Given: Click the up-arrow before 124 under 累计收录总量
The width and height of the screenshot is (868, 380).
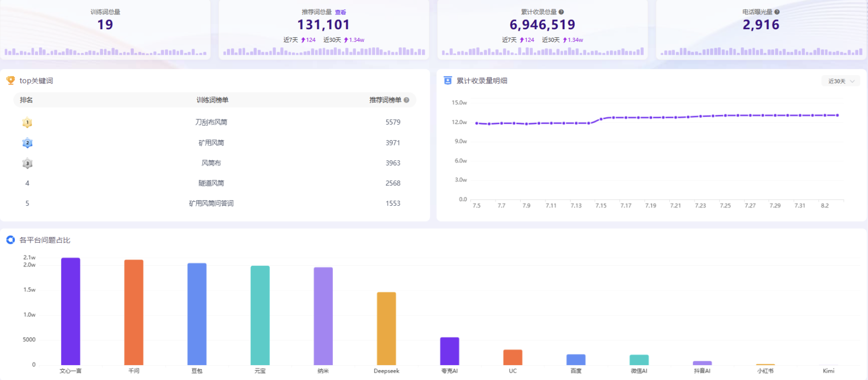Looking at the screenshot, I should point(522,40).
